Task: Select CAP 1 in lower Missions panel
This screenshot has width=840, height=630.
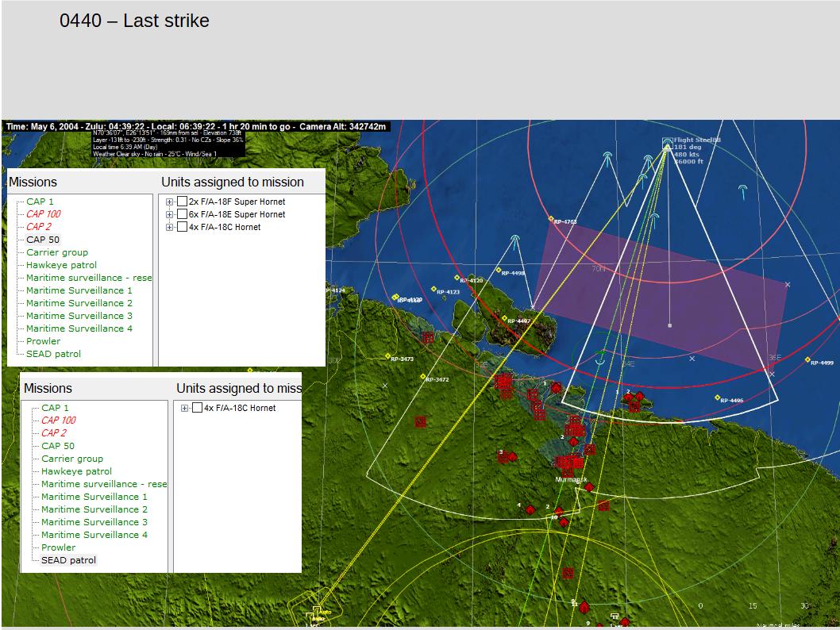Action: pyautogui.click(x=55, y=408)
